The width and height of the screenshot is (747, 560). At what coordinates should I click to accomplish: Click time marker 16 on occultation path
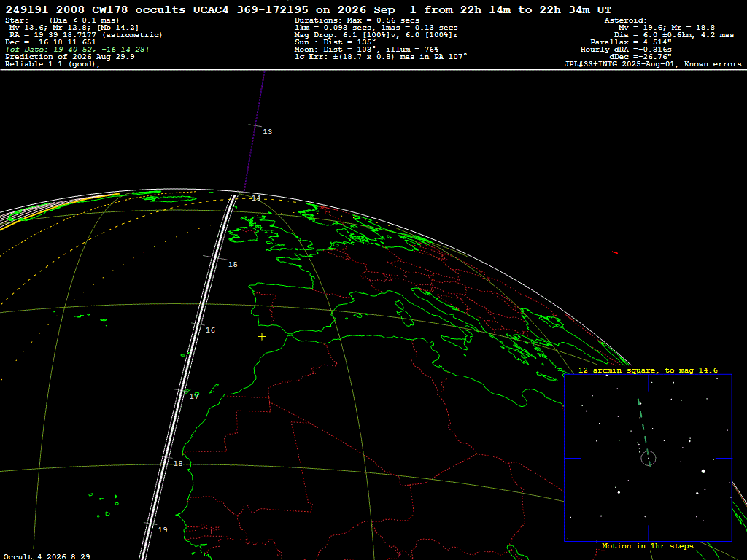(210, 330)
